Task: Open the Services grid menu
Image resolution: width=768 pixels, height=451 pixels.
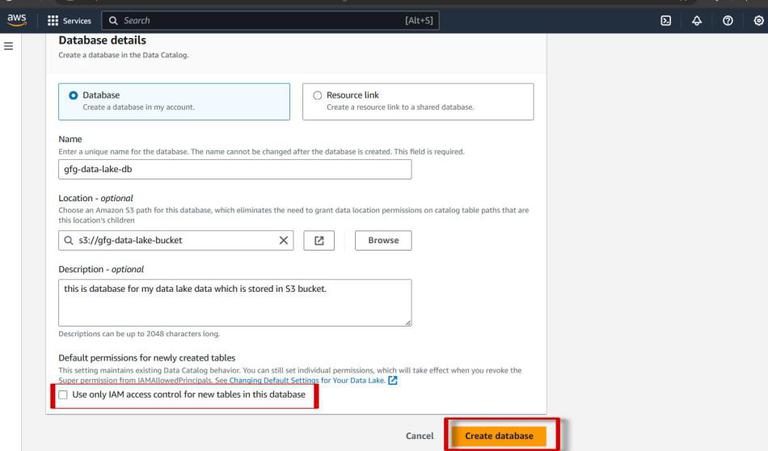Action: point(53,21)
